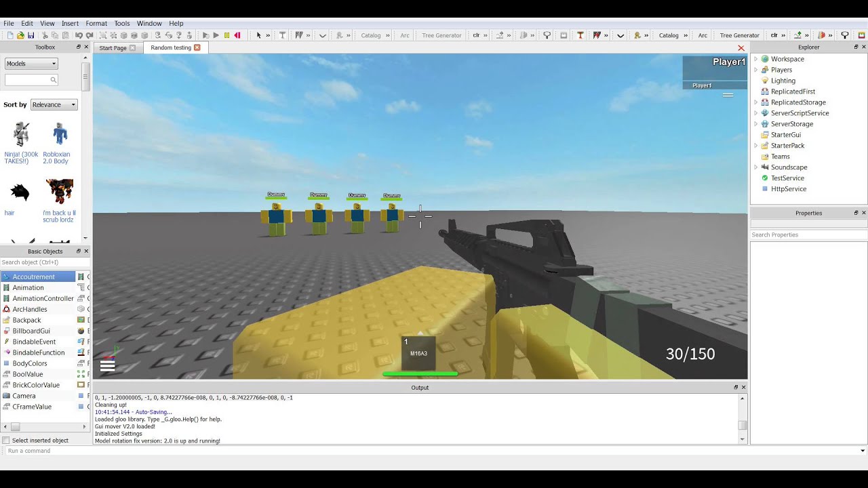Expand the ReplicatedStorage node arrow
868x488 pixels.
(756, 102)
